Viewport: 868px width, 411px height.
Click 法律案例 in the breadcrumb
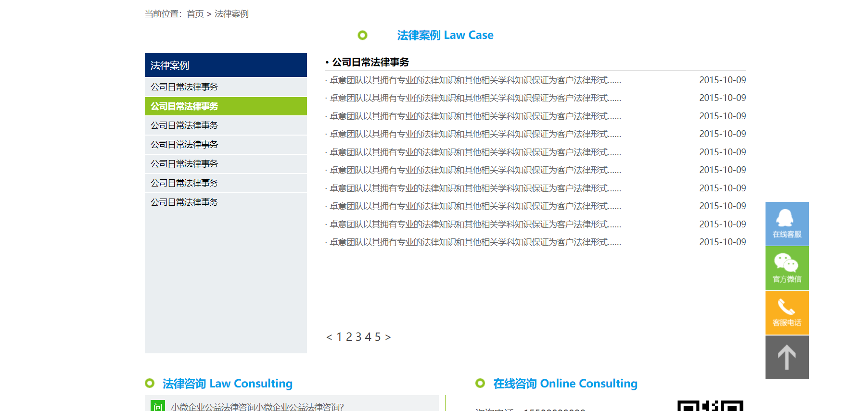click(231, 14)
